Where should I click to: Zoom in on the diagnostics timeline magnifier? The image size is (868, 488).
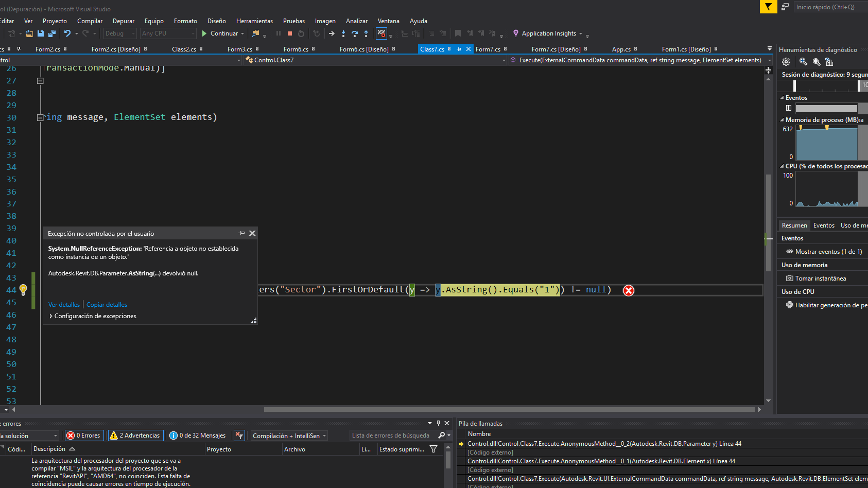pyautogui.click(x=803, y=62)
